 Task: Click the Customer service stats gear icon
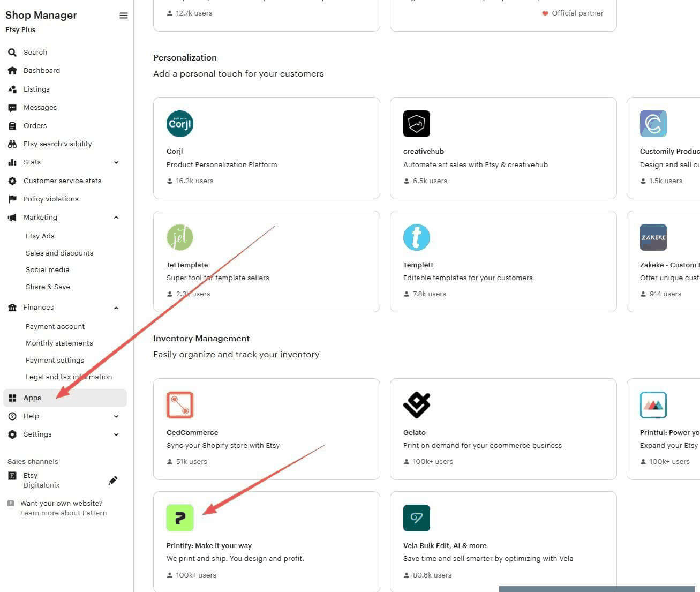pos(12,181)
